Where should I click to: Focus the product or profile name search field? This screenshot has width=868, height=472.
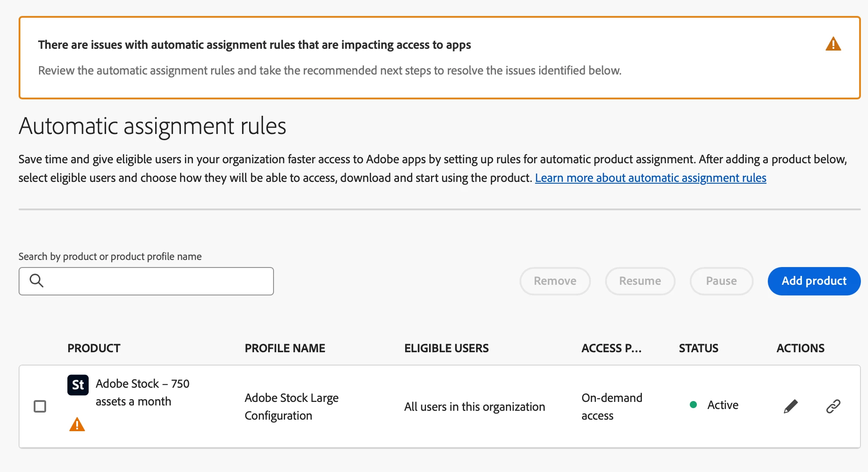[x=155, y=281]
